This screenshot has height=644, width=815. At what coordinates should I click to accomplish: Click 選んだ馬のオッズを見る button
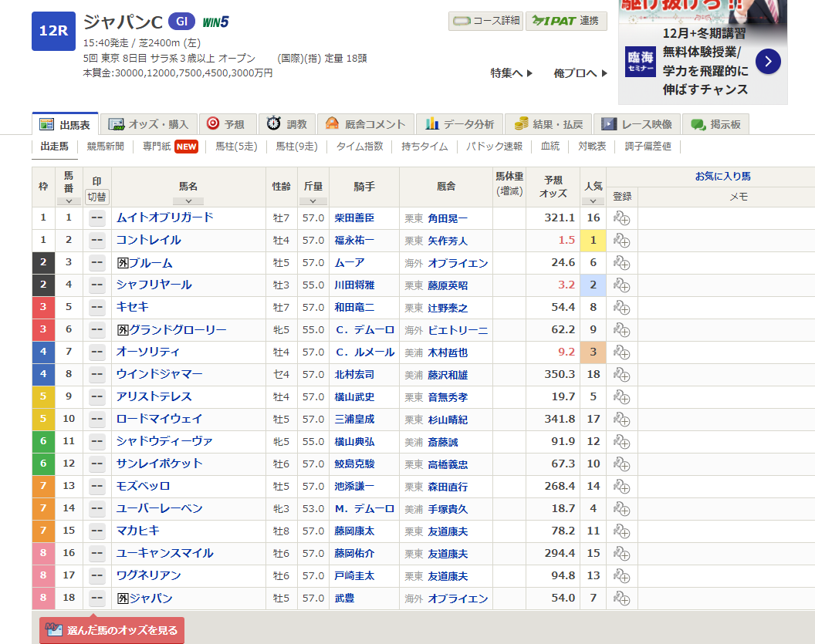112,630
